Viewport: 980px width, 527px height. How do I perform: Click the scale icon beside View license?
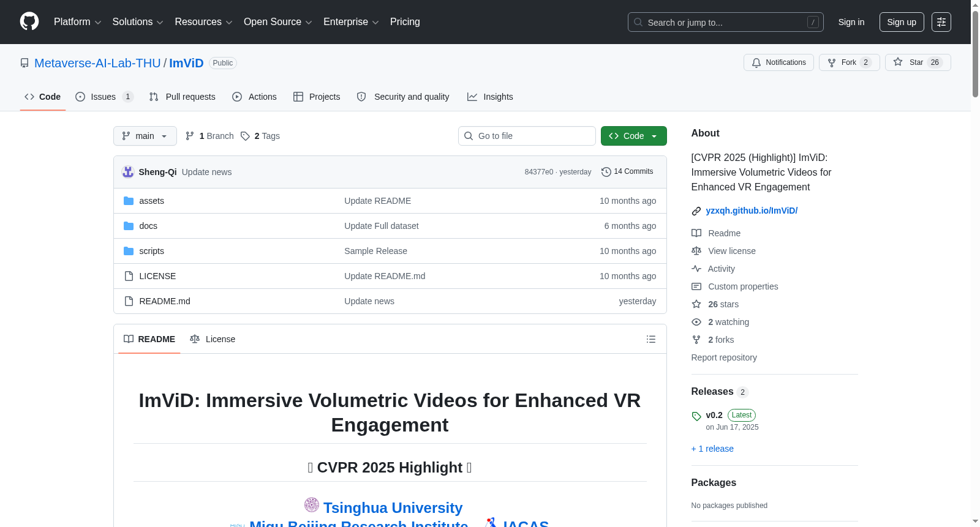696,251
